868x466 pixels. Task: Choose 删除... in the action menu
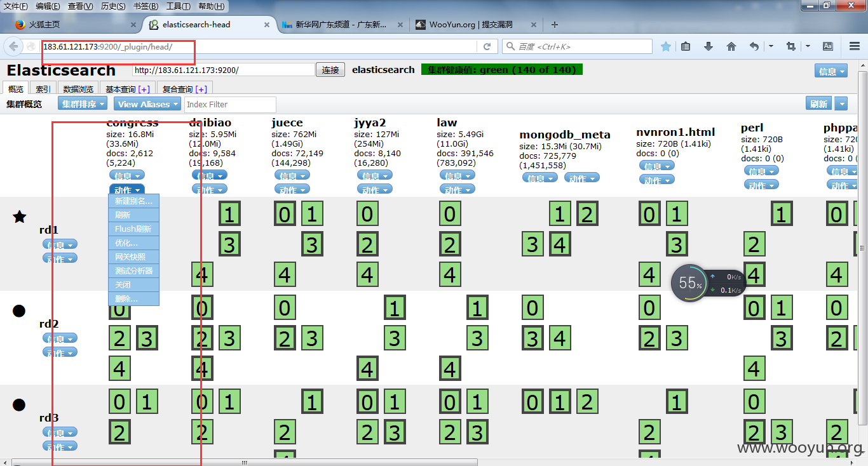133,299
